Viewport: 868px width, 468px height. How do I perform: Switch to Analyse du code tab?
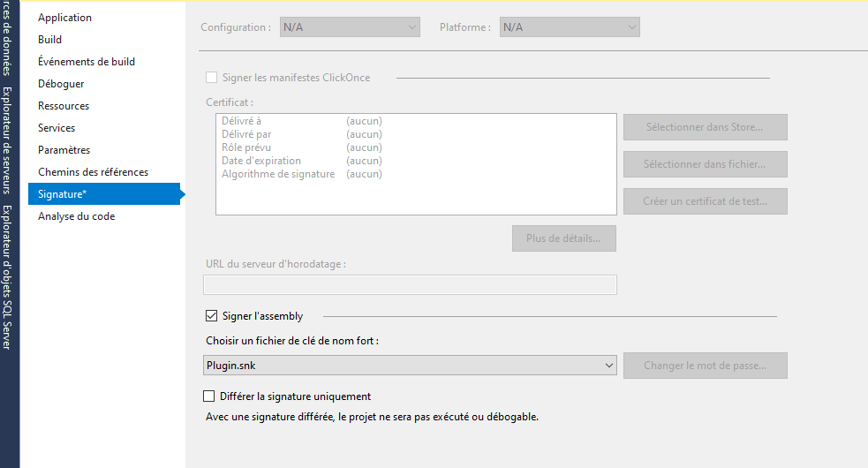(76, 216)
